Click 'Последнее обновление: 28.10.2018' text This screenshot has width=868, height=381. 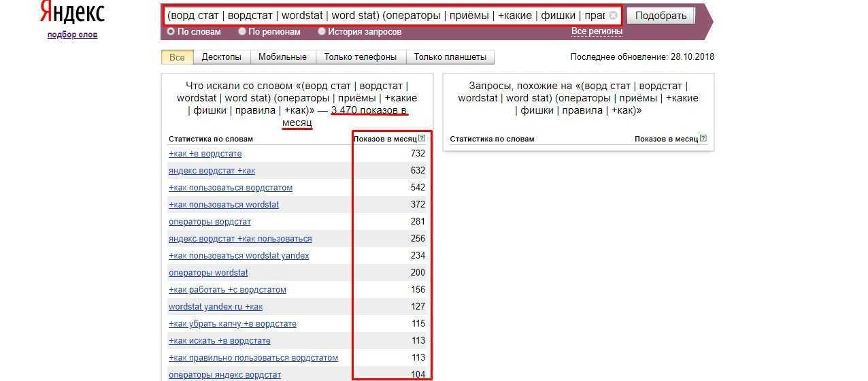click(642, 57)
